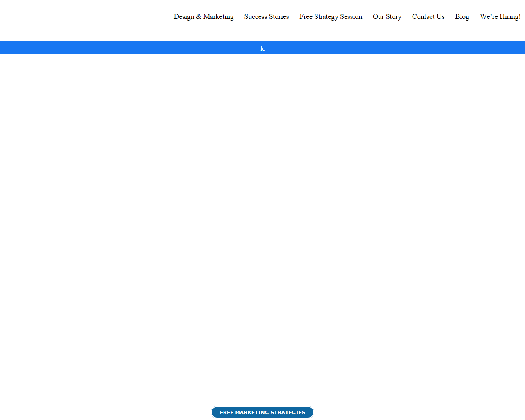This screenshot has height=420, width=525.
Task: Click the Free Strategy Session nav link
Action: tap(331, 16)
